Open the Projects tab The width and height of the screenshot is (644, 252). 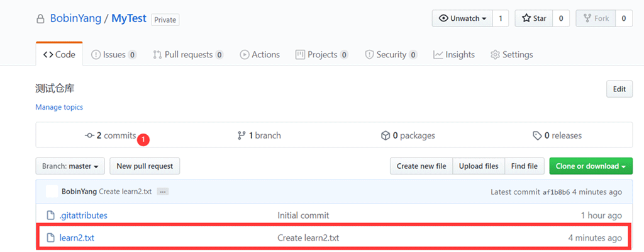pos(321,54)
